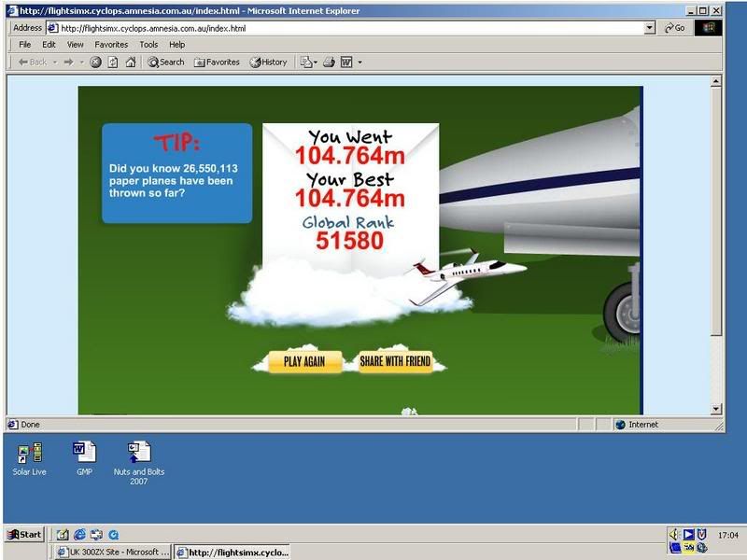Open the Tools menu
Image resolution: width=747 pixels, height=560 pixels.
[x=148, y=44]
